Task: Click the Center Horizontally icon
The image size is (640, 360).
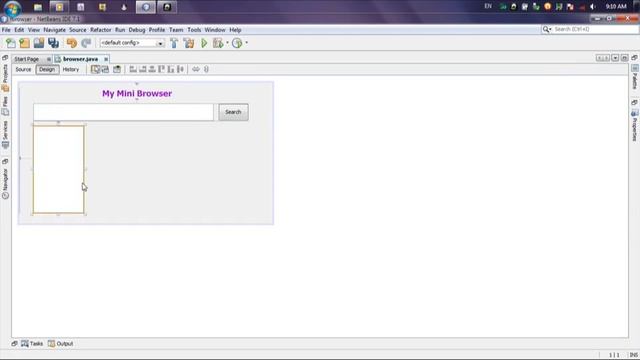Action: (152, 69)
